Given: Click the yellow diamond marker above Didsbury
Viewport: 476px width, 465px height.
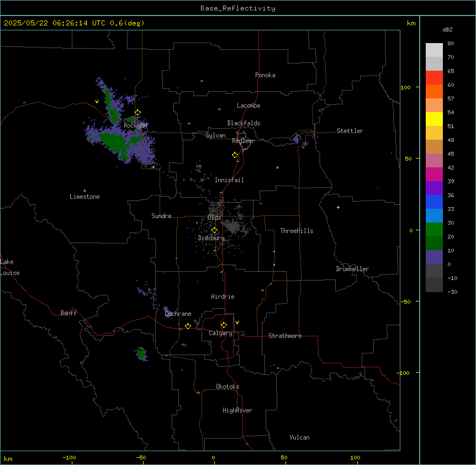Looking at the screenshot, I should (214, 230).
